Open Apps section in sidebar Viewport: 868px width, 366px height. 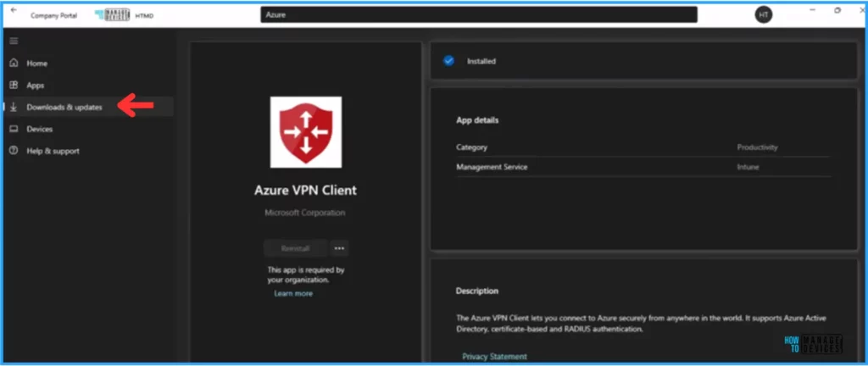tap(36, 86)
